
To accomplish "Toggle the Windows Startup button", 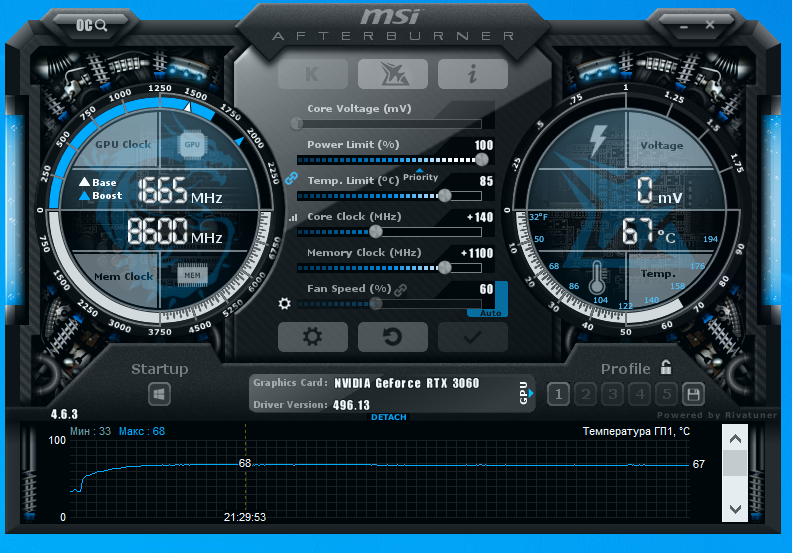I will click(159, 395).
